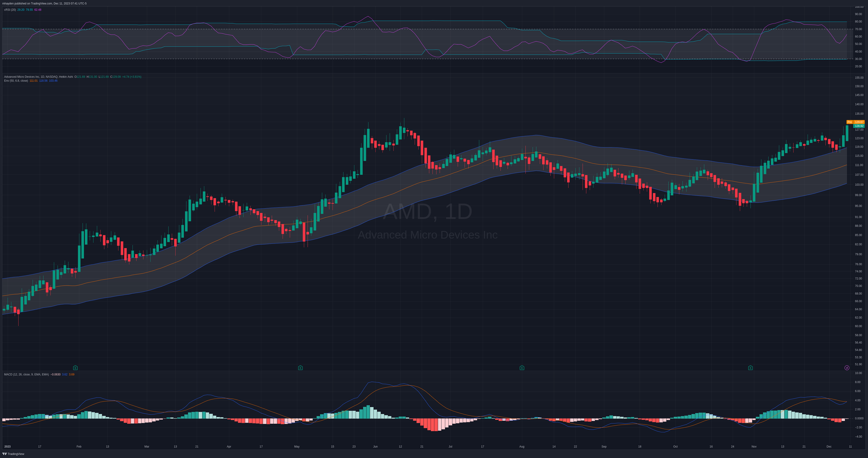Open the Env (50, 6.8, close) legend
This screenshot has height=458, width=868.
pyautogui.click(x=16, y=81)
